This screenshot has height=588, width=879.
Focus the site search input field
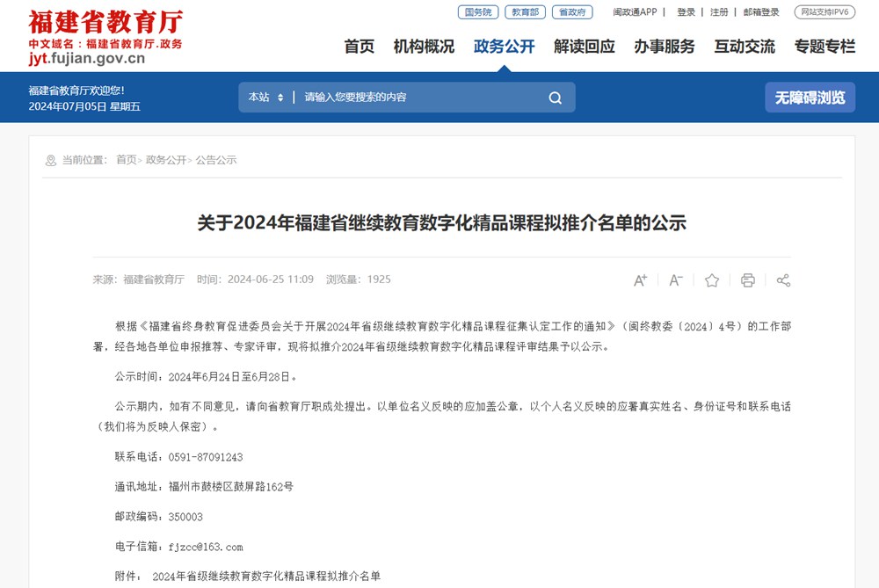point(420,98)
